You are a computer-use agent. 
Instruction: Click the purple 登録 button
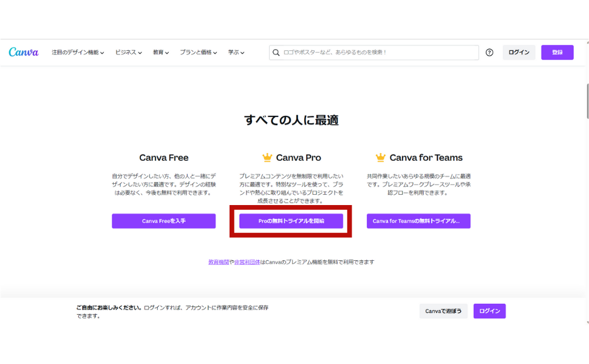click(557, 53)
